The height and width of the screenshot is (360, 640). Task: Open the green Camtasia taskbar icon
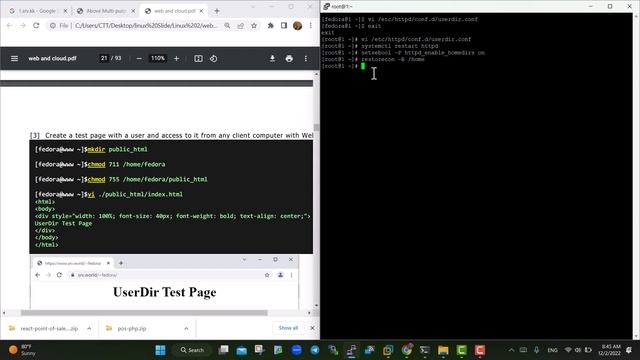[x=461, y=350]
